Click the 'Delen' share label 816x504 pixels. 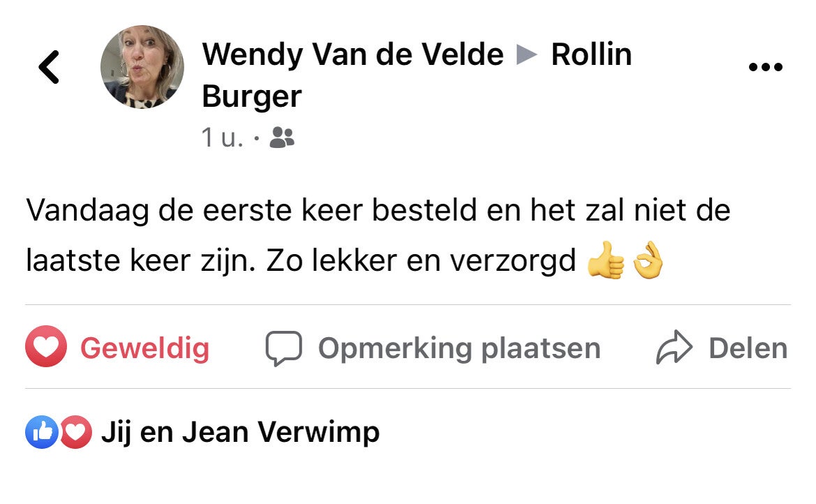pyautogui.click(x=748, y=348)
